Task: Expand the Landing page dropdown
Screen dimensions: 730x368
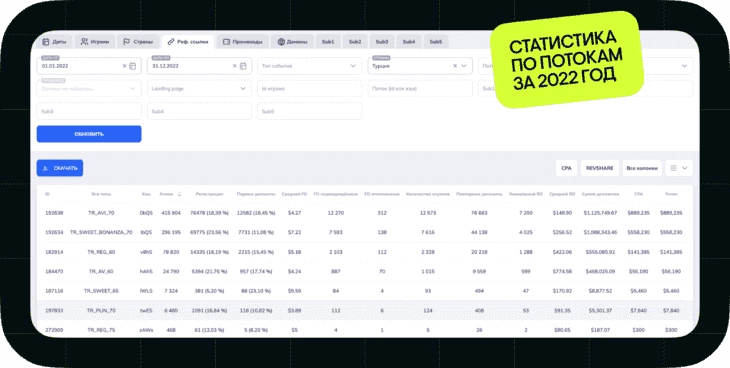Action: (199, 89)
